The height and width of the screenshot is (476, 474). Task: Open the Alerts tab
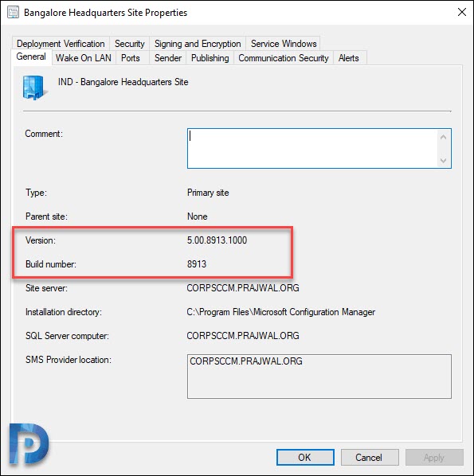coord(349,57)
